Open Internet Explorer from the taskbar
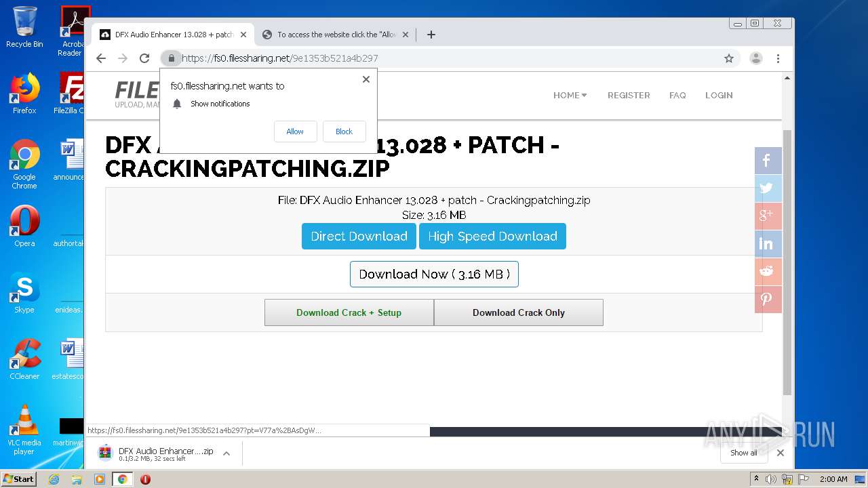The image size is (868, 488). (54, 479)
